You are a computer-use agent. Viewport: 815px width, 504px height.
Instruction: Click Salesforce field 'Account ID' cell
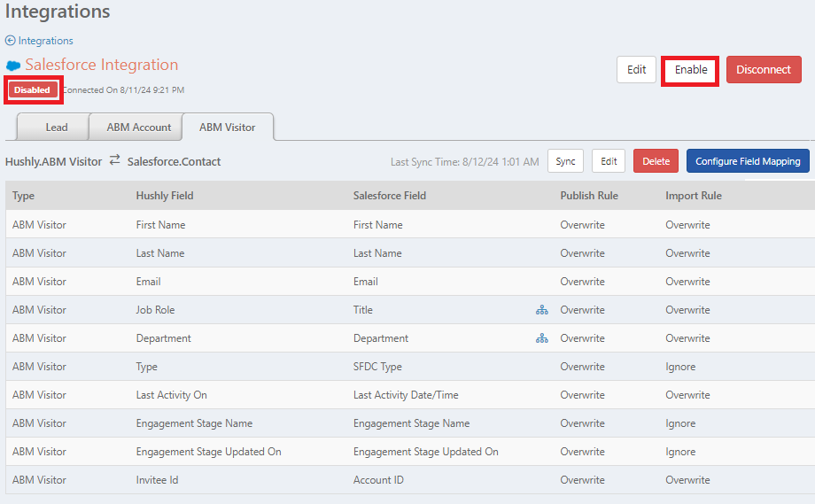coord(378,480)
